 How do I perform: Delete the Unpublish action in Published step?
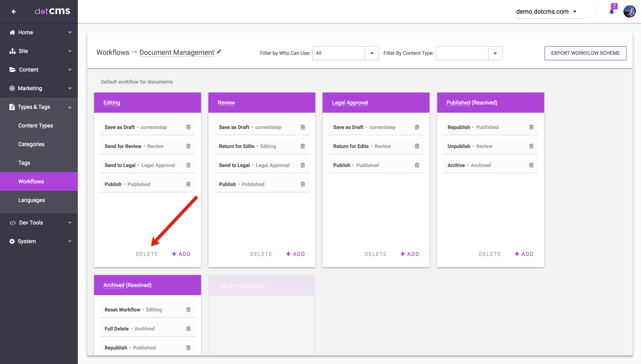point(531,146)
